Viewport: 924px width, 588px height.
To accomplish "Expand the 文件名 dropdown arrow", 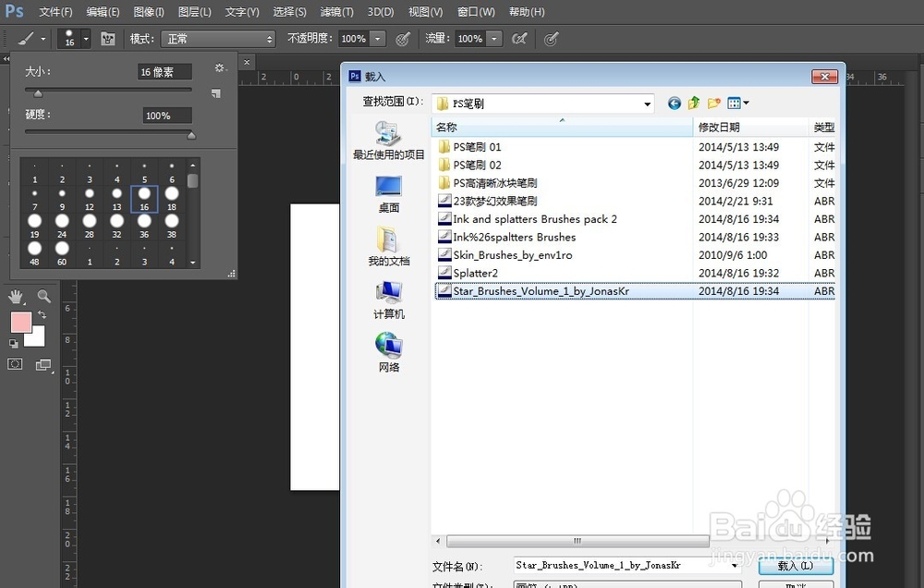I will tap(735, 566).
